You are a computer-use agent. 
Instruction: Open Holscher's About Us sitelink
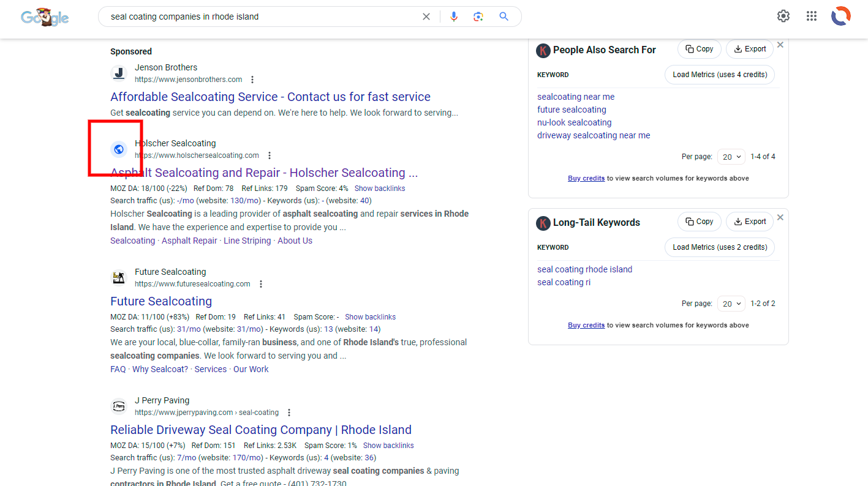(x=295, y=241)
